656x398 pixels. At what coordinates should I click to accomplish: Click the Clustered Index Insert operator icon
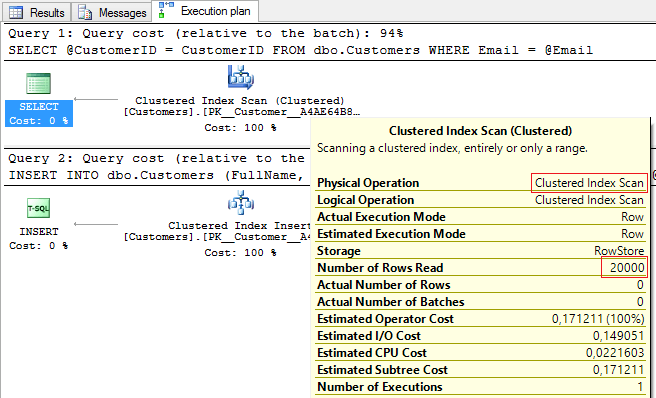[x=241, y=202]
